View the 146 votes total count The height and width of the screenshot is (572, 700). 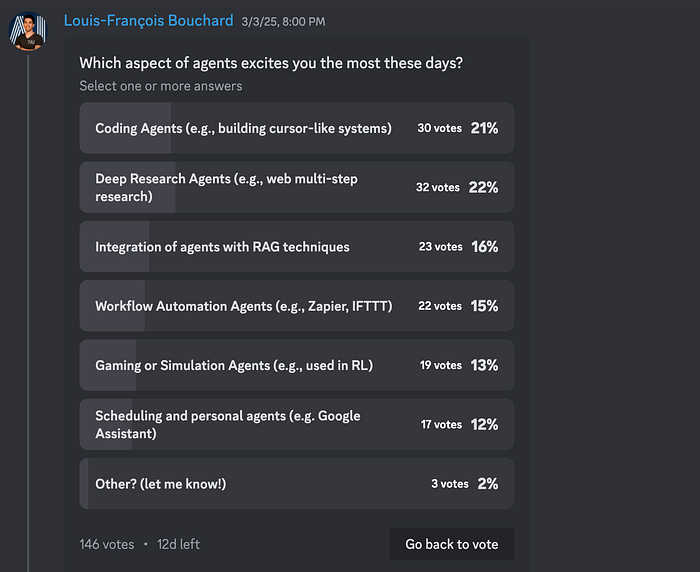pyautogui.click(x=107, y=544)
